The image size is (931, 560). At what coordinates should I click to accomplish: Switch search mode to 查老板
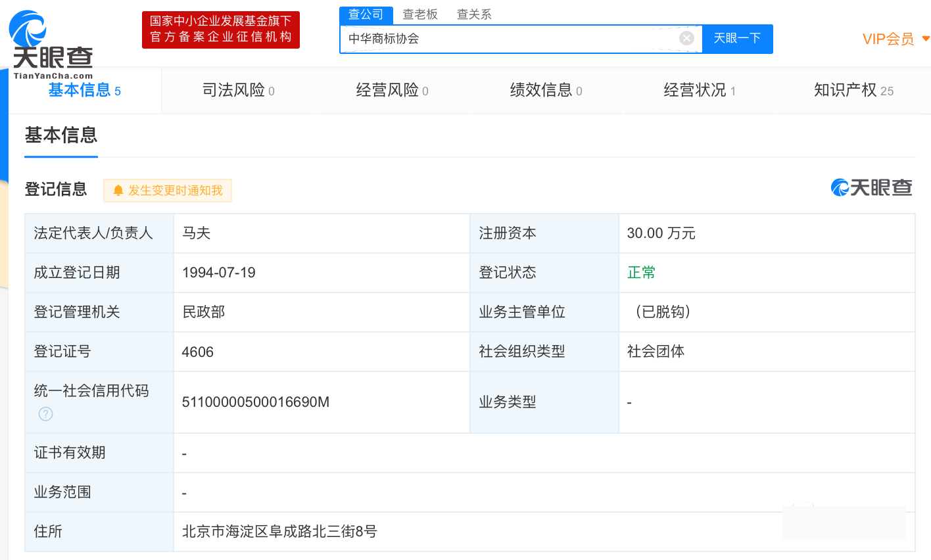tap(419, 14)
